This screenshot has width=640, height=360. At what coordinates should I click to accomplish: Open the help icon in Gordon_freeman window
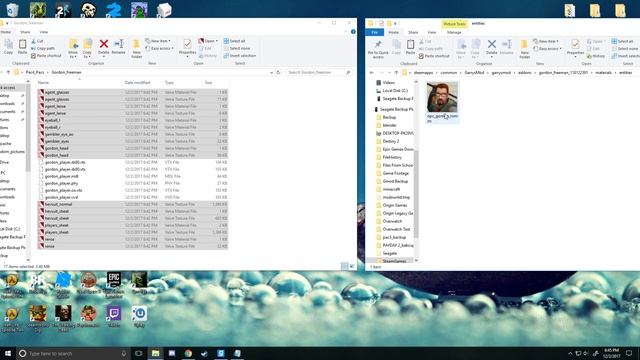pyautogui.click(x=353, y=31)
